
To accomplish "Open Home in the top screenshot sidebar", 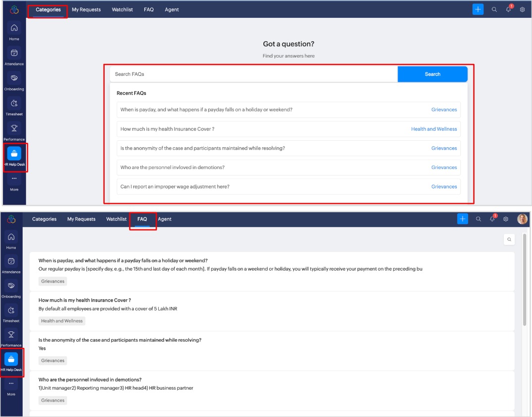I will (14, 32).
